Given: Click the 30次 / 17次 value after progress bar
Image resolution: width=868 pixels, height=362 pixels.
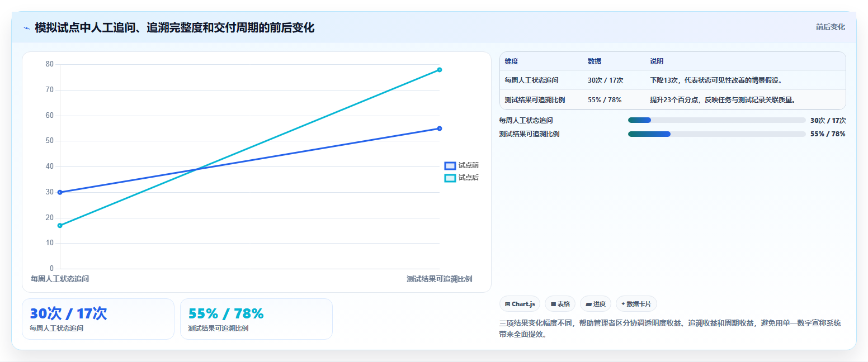Looking at the screenshot, I should 828,120.
